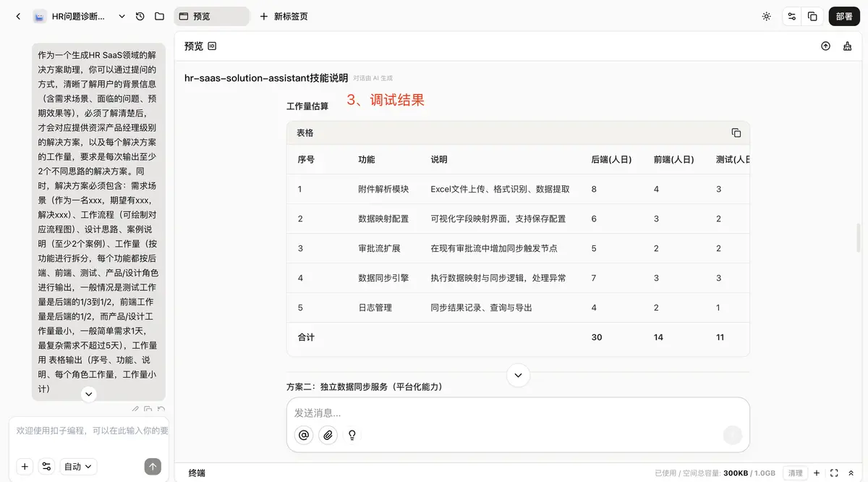Click the 部署 deploy button
868x482 pixels.
tap(843, 16)
